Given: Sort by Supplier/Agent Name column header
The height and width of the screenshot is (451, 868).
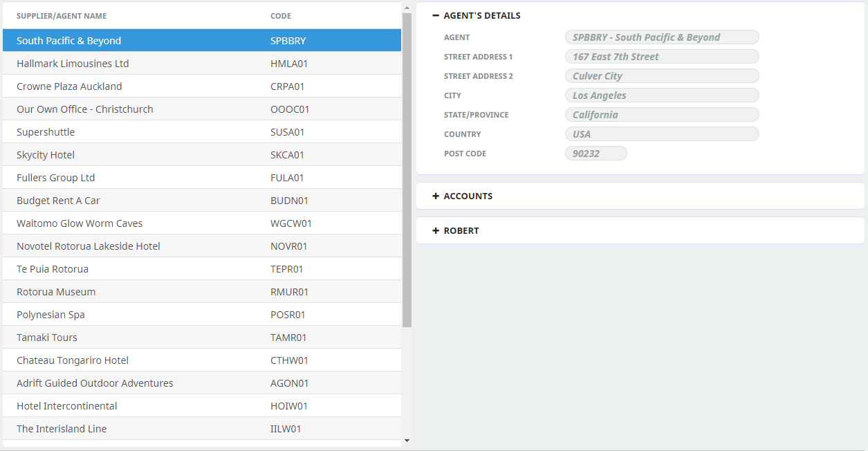Looking at the screenshot, I should [x=62, y=16].
